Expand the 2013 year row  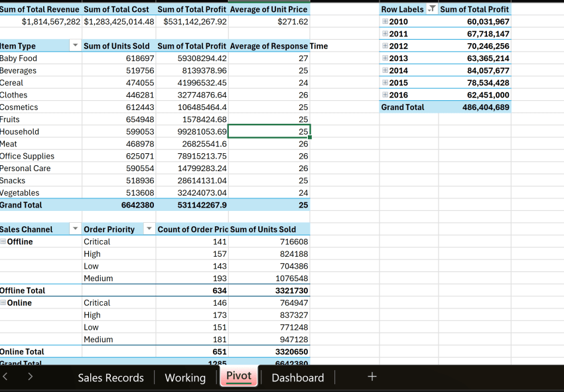tap(385, 58)
